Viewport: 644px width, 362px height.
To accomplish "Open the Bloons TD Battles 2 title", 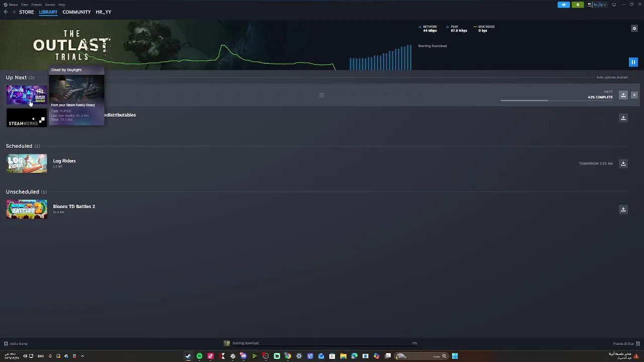I will (74, 207).
